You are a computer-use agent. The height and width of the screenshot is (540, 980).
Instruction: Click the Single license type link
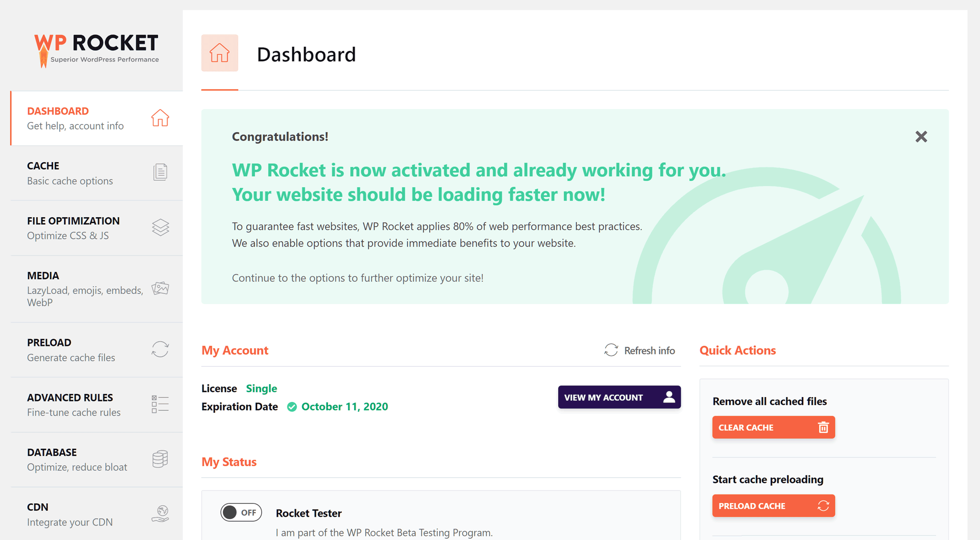(x=261, y=388)
